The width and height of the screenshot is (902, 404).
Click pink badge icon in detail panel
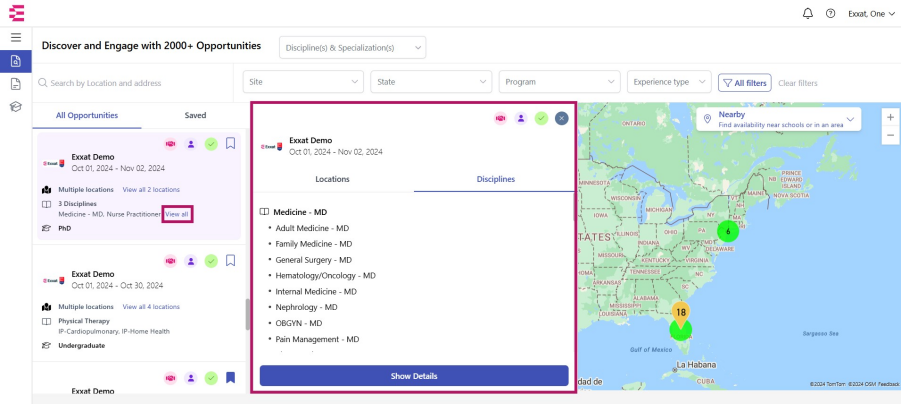pyautogui.click(x=500, y=118)
